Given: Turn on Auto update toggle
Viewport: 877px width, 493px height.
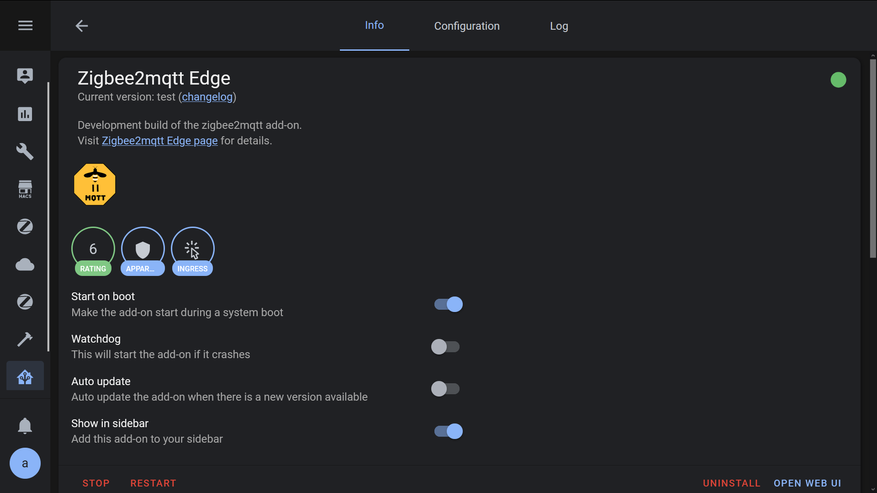Looking at the screenshot, I should click(x=445, y=389).
